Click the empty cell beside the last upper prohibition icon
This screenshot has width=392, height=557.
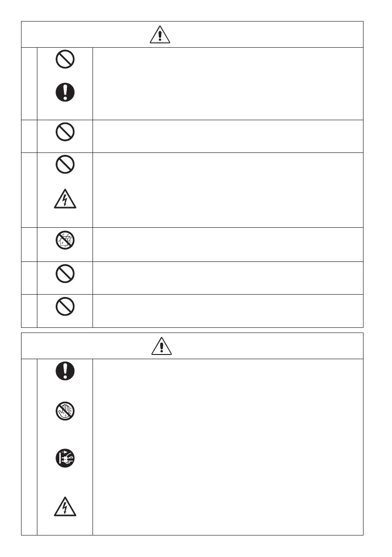pos(228,311)
